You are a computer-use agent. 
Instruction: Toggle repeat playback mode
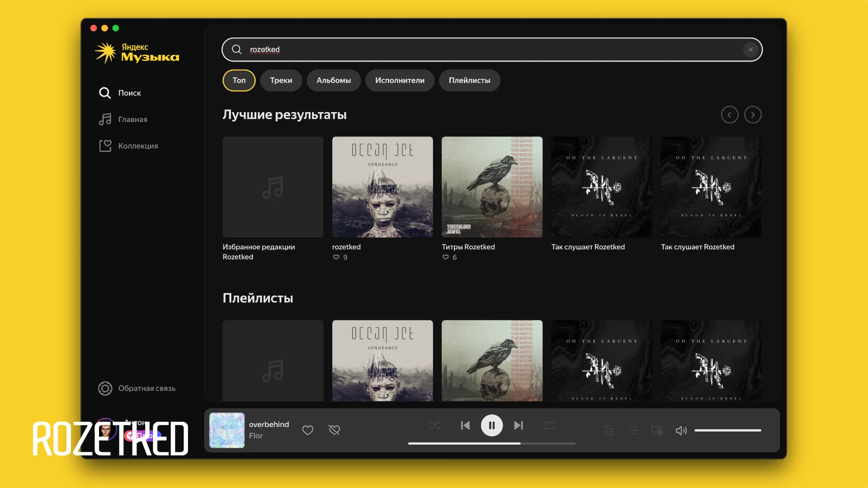pyautogui.click(x=549, y=426)
